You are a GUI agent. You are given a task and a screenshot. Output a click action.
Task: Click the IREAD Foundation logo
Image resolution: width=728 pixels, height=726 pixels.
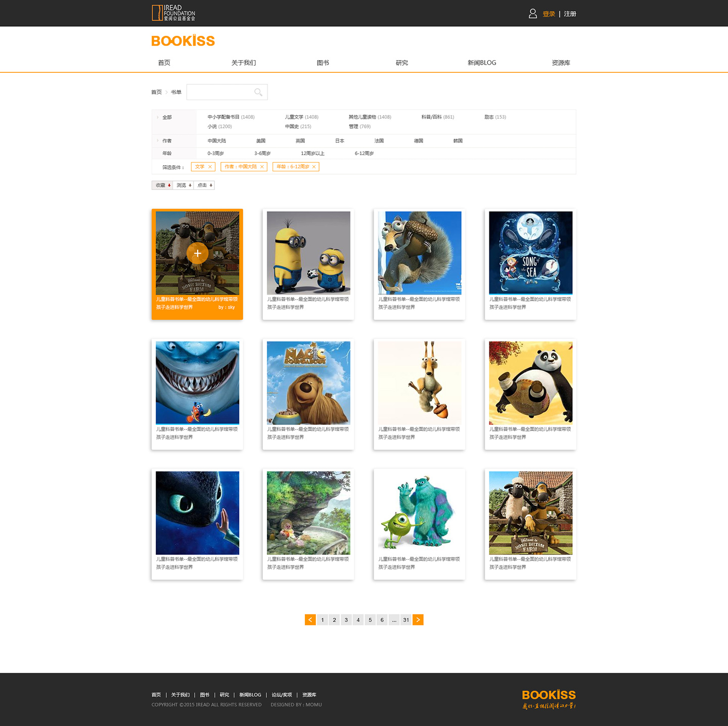173,13
